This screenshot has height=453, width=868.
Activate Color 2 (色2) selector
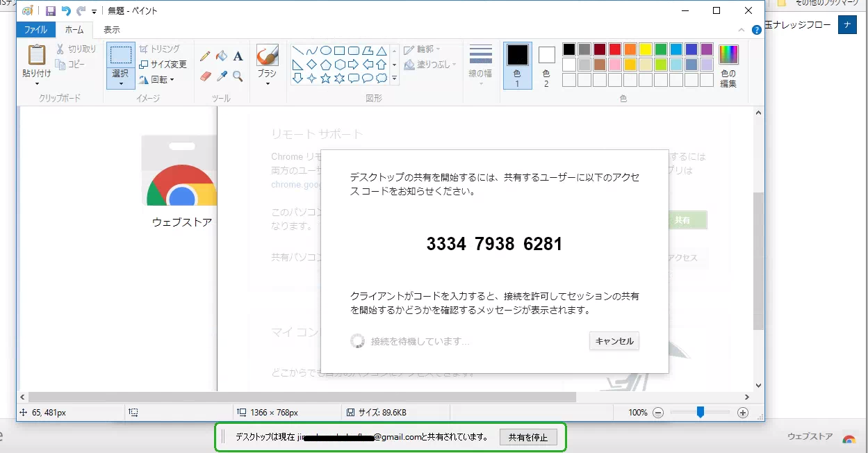(546, 65)
